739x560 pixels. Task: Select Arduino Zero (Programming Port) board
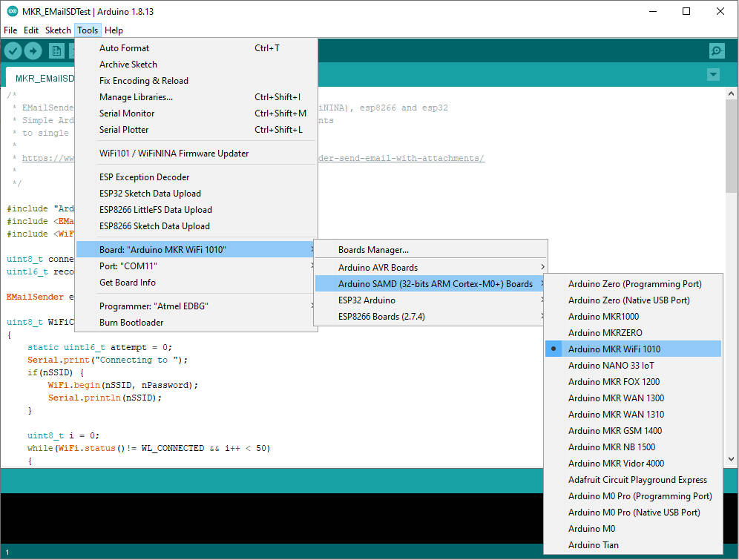tap(633, 284)
